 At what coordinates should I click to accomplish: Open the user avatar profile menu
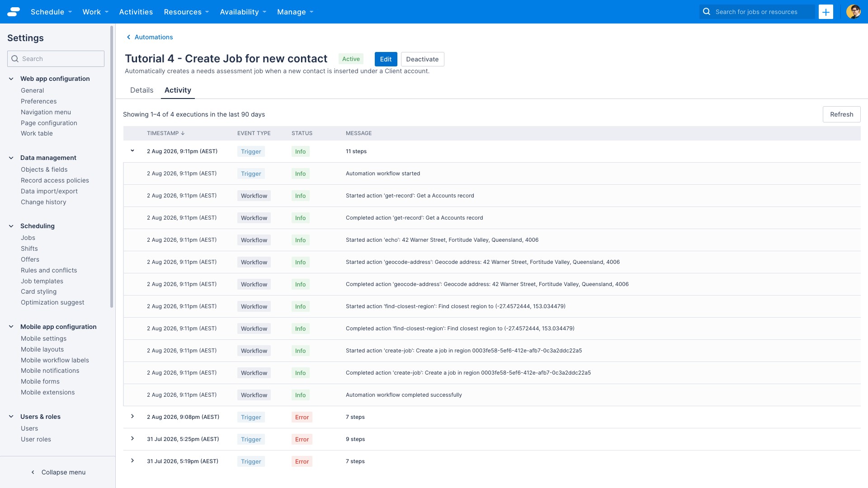click(x=853, y=12)
